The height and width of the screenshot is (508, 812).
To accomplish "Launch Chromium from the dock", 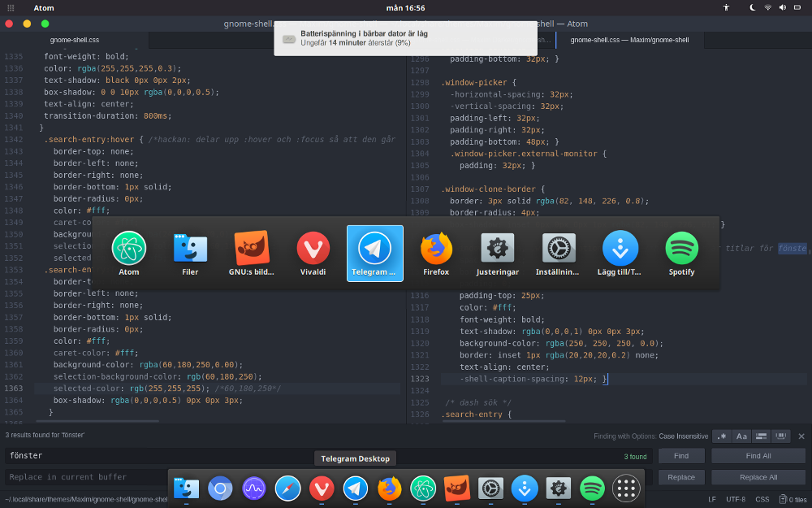I will coord(220,488).
